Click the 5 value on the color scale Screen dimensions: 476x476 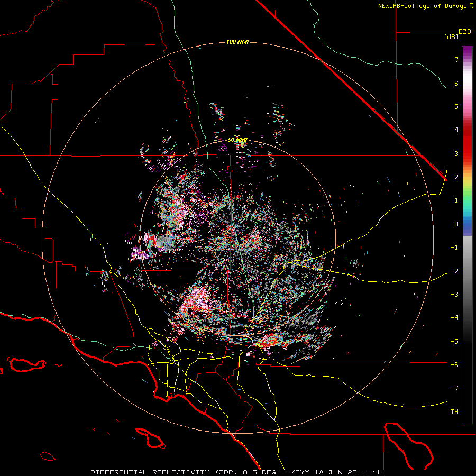point(456,106)
